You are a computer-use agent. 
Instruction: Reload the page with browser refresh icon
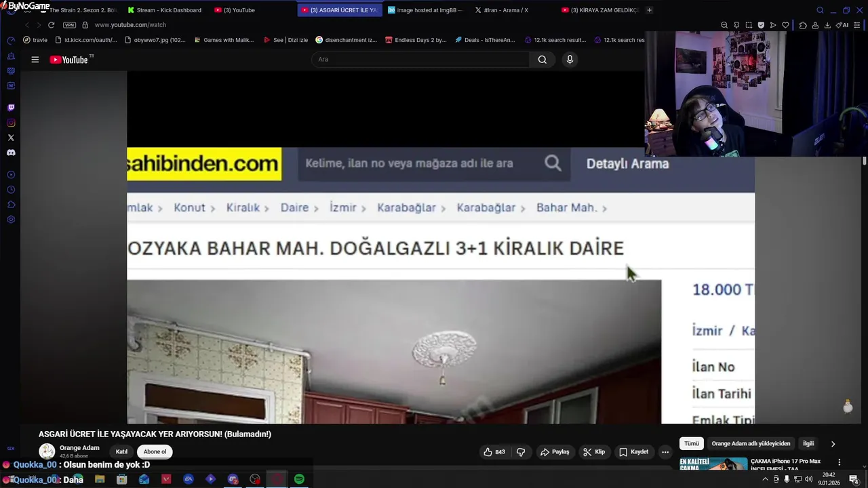(51, 25)
